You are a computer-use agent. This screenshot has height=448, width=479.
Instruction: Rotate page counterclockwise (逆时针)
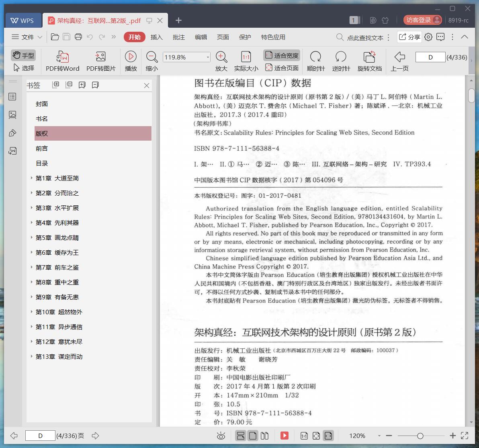click(x=341, y=61)
